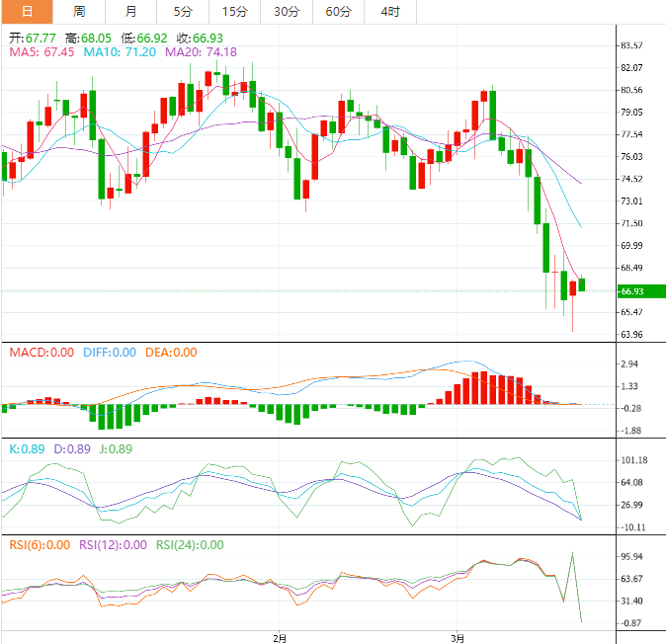666x644 pixels.
Task: Select the 日 daily chart tab
Action: point(28,12)
